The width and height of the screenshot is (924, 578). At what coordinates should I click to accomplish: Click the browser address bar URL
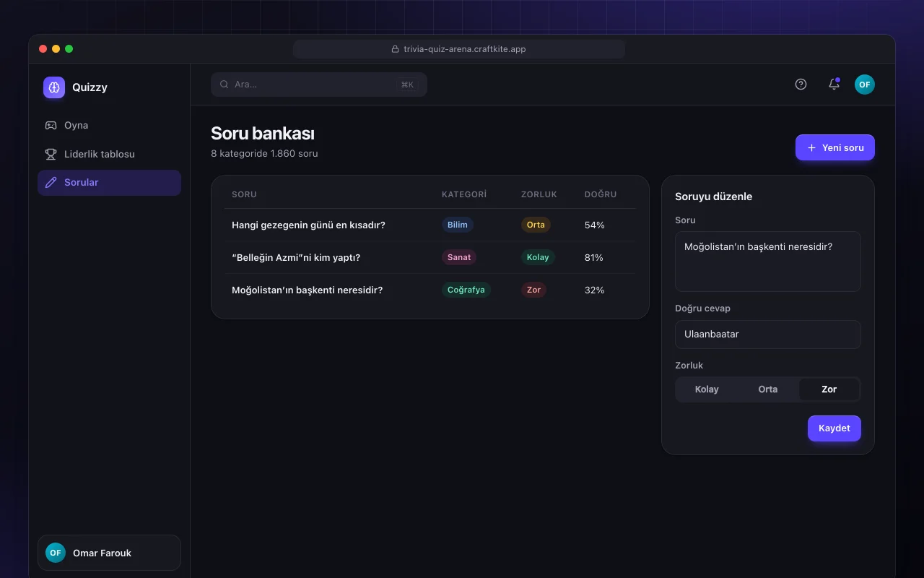[459, 49]
